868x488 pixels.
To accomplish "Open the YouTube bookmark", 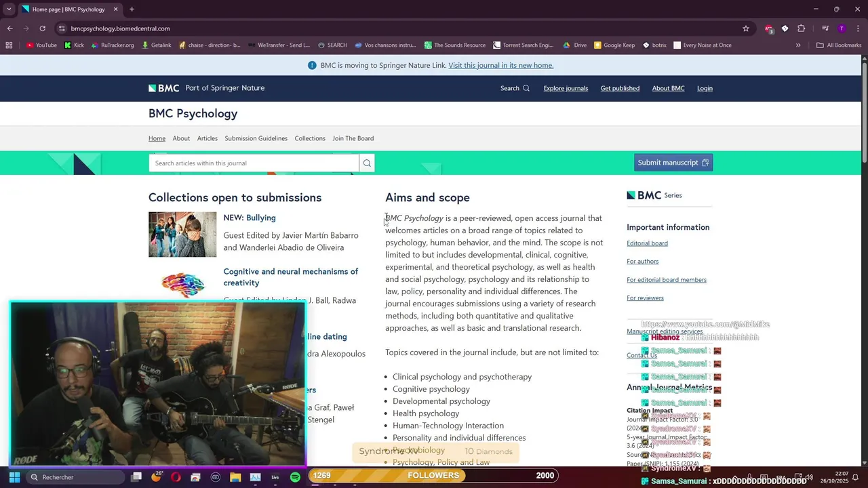I will point(41,45).
